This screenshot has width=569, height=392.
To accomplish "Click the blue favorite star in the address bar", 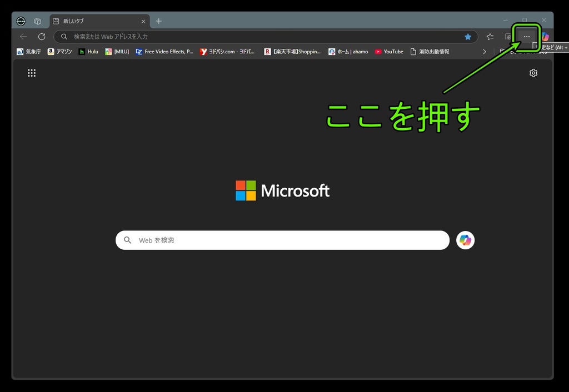I will tap(468, 37).
